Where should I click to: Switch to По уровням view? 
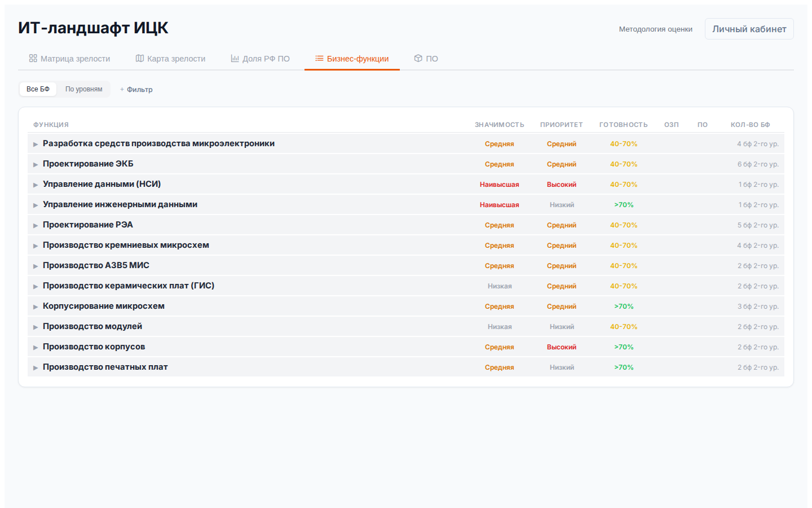[83, 89]
